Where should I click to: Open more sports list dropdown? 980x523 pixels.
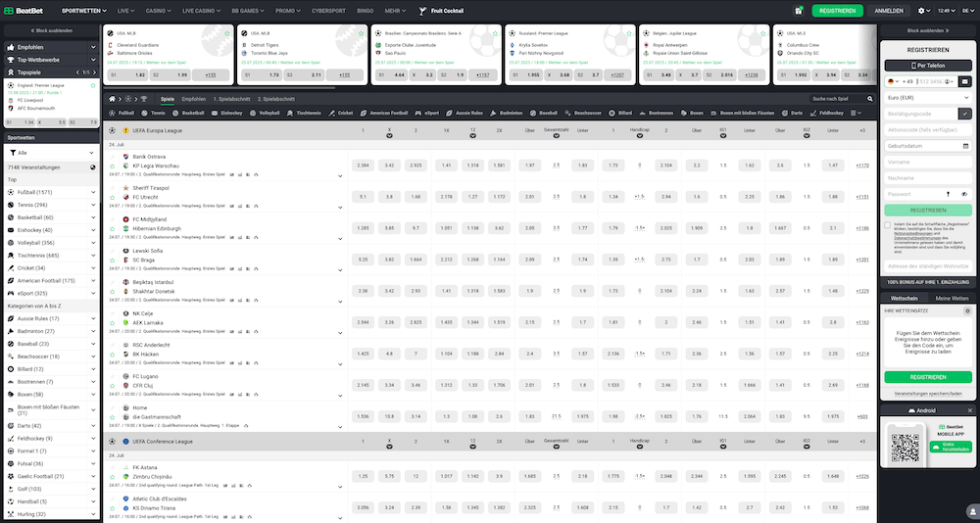point(856,113)
